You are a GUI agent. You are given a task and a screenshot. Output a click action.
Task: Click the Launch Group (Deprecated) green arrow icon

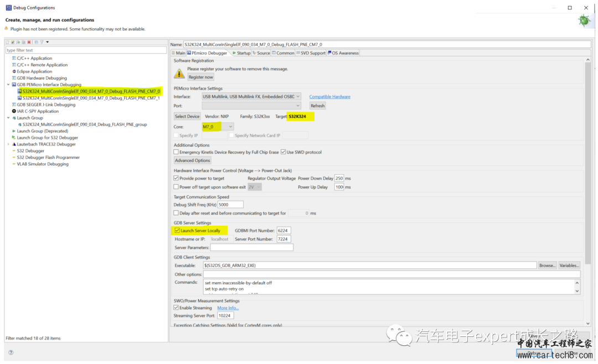point(14,131)
